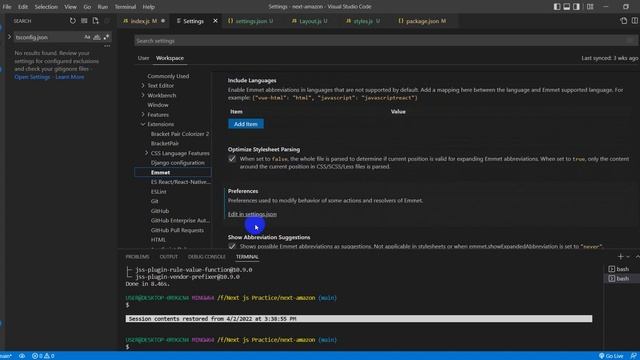Open the Run menu
This screenshot has height=360, width=640.
pos(102,7)
